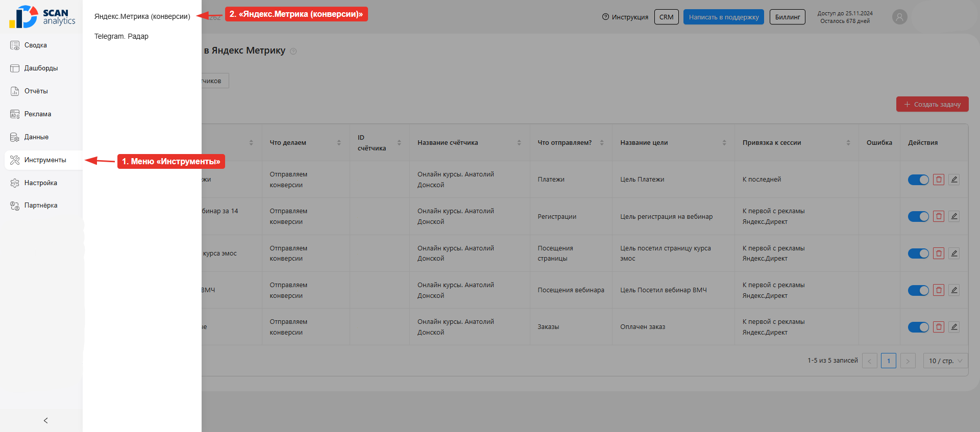Image resolution: width=980 pixels, height=432 pixels.
Task: Click the next page arrow in pagination
Action: point(908,361)
